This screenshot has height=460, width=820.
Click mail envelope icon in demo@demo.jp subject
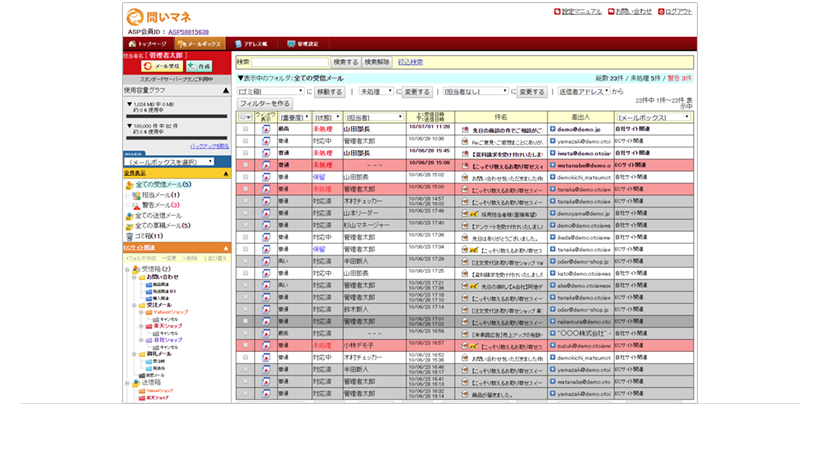tap(465, 129)
